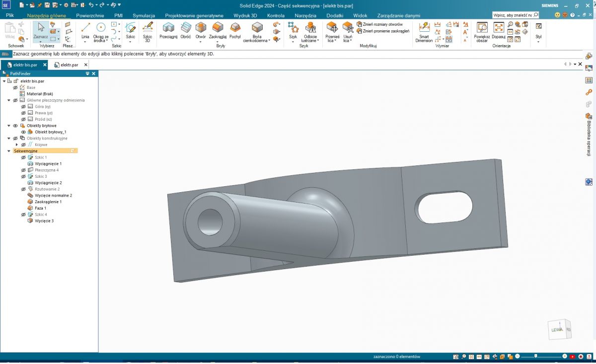Viewport: 596px width, 364px height.
Task: Activate the Przeciągnij extrude command
Action: point(168,30)
